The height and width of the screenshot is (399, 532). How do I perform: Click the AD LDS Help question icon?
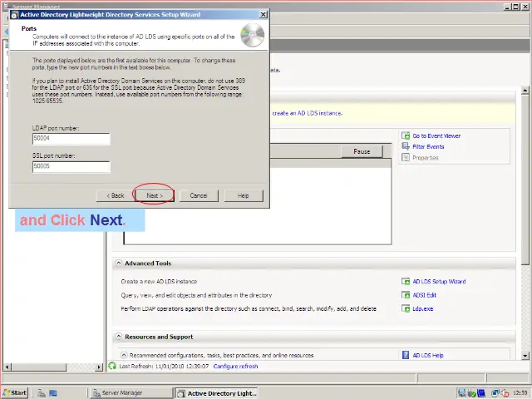[x=406, y=355]
